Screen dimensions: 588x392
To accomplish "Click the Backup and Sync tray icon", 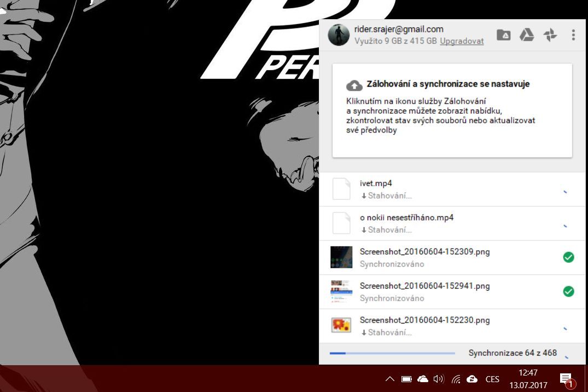I will point(472,379).
